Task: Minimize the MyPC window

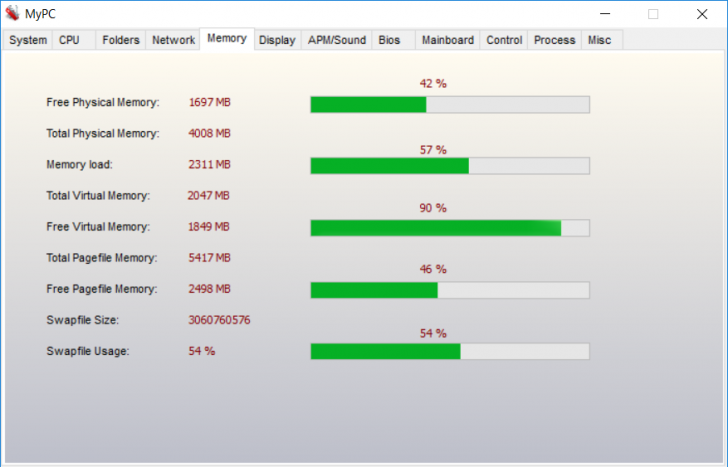Action: (x=605, y=14)
